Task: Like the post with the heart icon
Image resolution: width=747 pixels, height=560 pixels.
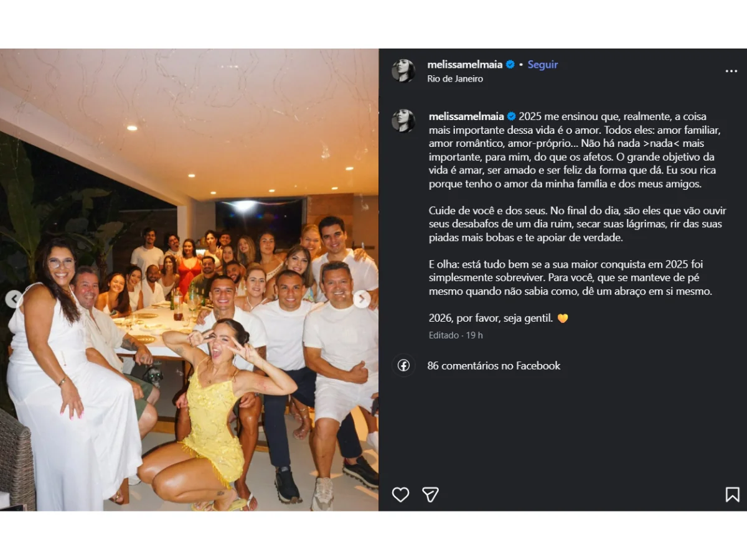Action: click(x=400, y=495)
